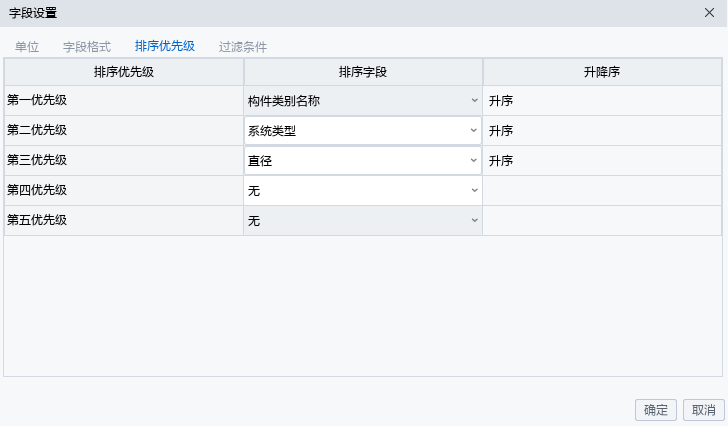
Task: Go to the 过滤条件 tab
Action: point(243,46)
